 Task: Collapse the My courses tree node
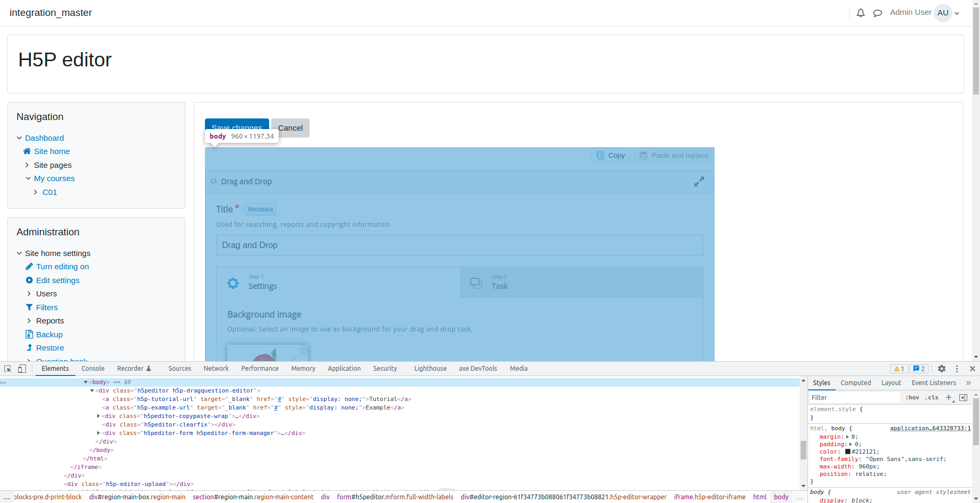click(x=28, y=178)
